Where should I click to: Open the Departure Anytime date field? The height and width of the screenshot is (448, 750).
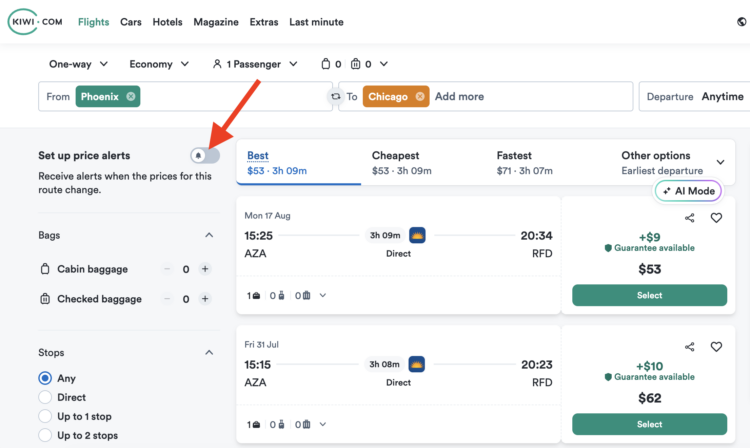pos(695,97)
